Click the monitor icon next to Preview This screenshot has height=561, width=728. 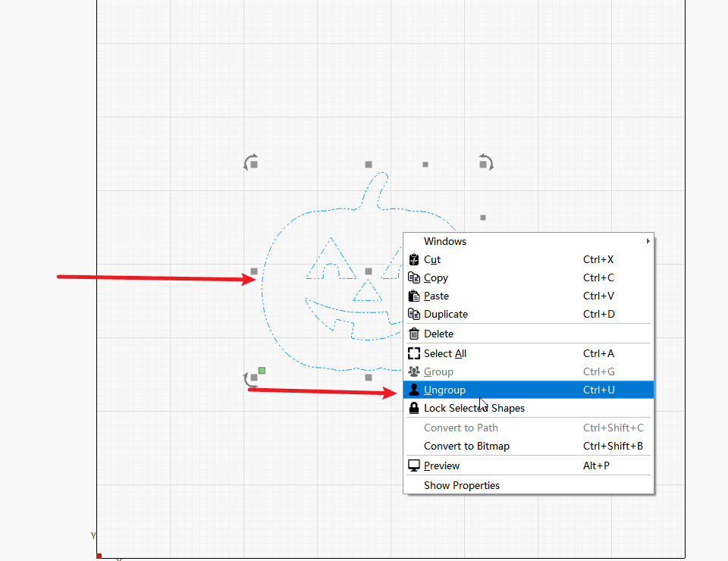(x=414, y=465)
